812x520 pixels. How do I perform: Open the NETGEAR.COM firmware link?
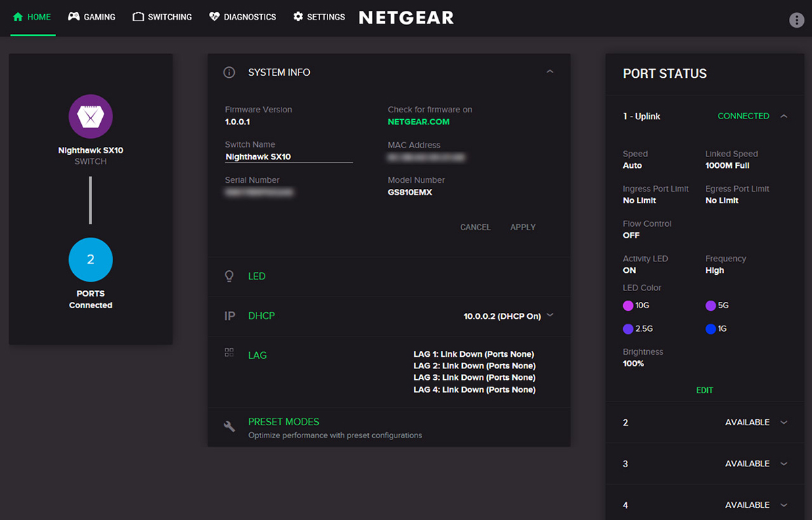coord(418,122)
